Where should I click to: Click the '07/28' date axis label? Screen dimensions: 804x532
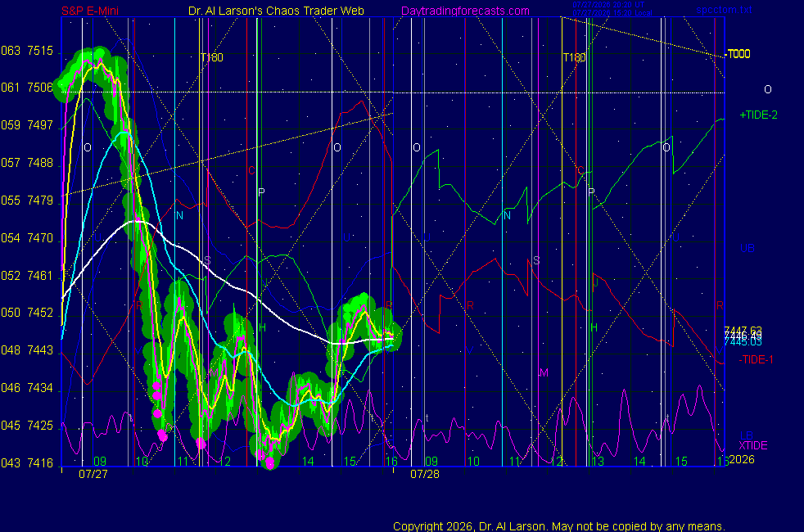coord(425,474)
